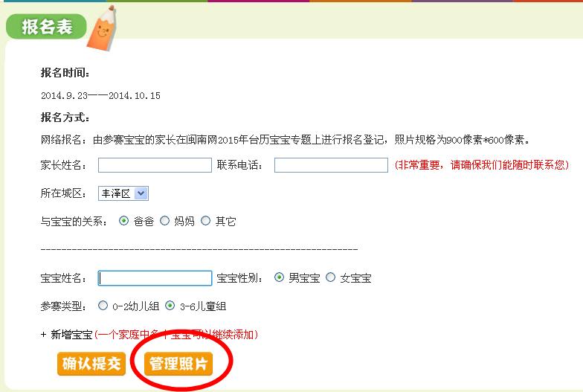Click the red 非常重要 phone reminder note
Image resolution: width=583 pixels, height=392 pixels.
point(482,165)
